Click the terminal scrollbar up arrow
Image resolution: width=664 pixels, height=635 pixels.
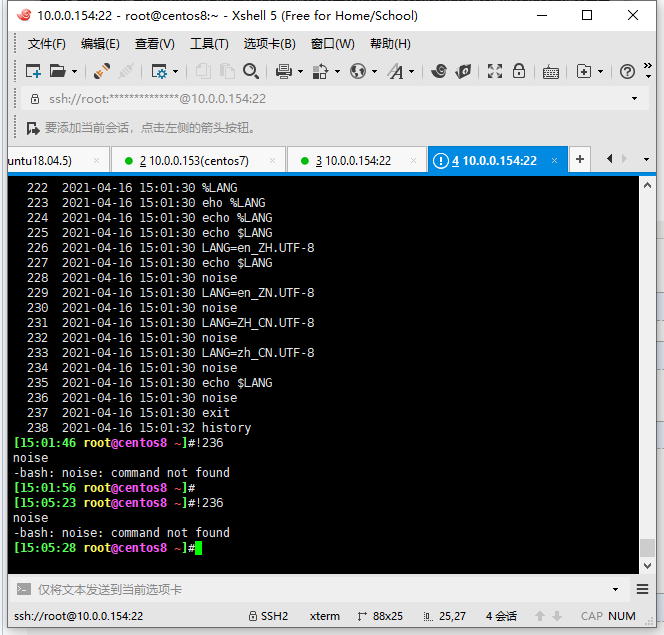647,185
